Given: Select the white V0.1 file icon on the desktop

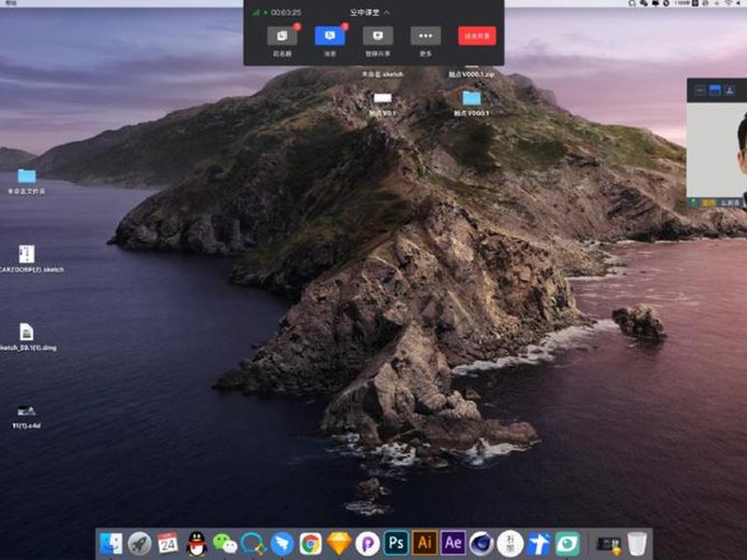Looking at the screenshot, I should [383, 98].
